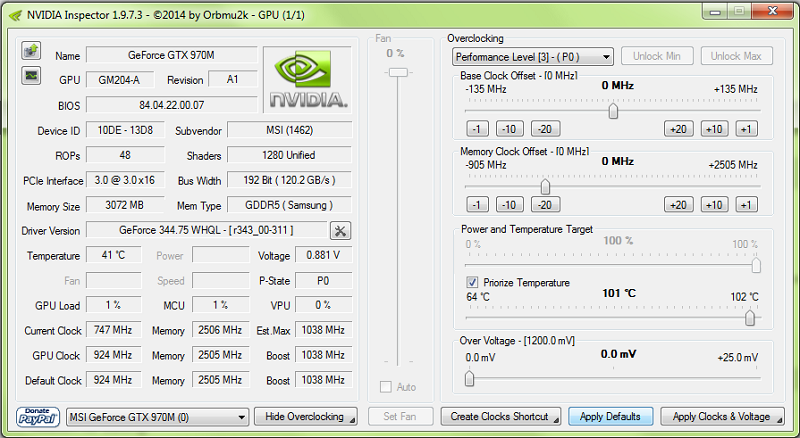The image size is (800, 438).
Task: Click the Base Clock Offset slider handle
Action: point(613,111)
